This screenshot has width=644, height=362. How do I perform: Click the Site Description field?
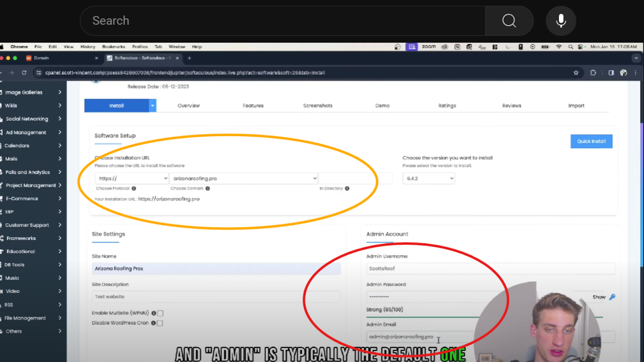pos(216,296)
